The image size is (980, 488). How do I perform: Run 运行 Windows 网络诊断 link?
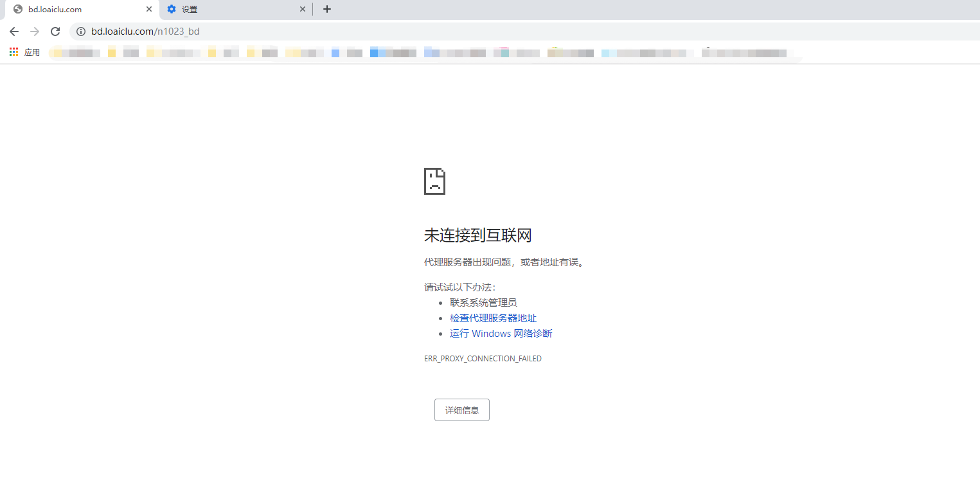[x=500, y=333]
